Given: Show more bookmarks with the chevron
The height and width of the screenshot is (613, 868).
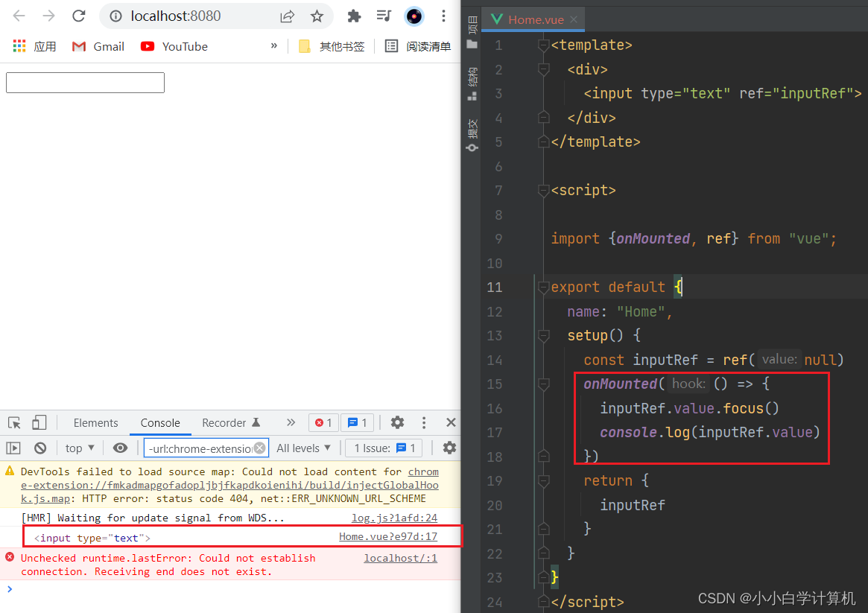Looking at the screenshot, I should click(x=273, y=46).
